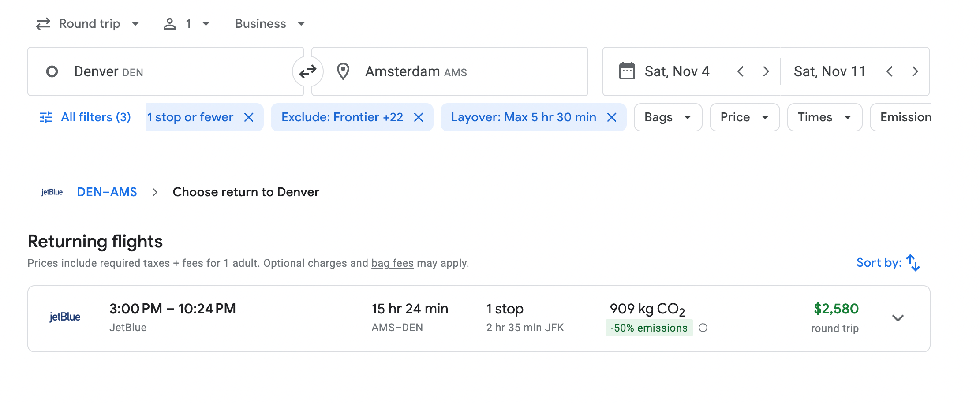Open the Sort by options
Image resolution: width=980 pixels, height=403 pixels.
coord(888,263)
